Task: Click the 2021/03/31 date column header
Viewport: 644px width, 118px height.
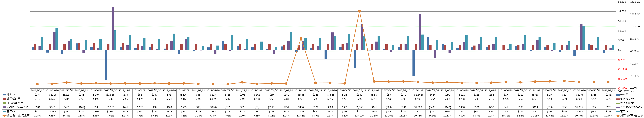Action: [x=608, y=91]
